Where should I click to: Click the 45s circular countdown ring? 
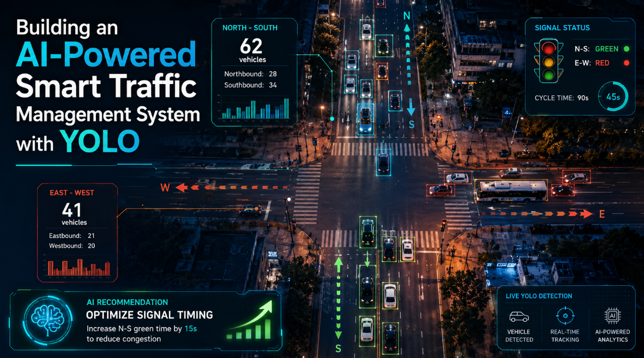[613, 97]
